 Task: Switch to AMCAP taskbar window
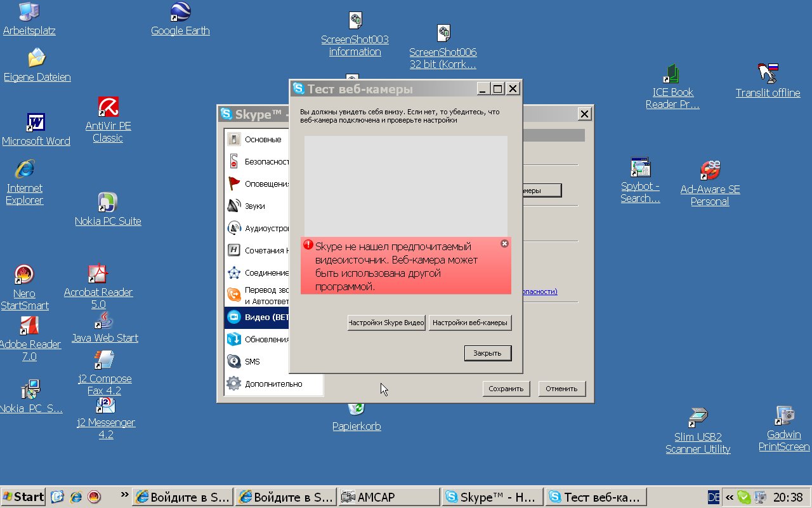point(389,497)
